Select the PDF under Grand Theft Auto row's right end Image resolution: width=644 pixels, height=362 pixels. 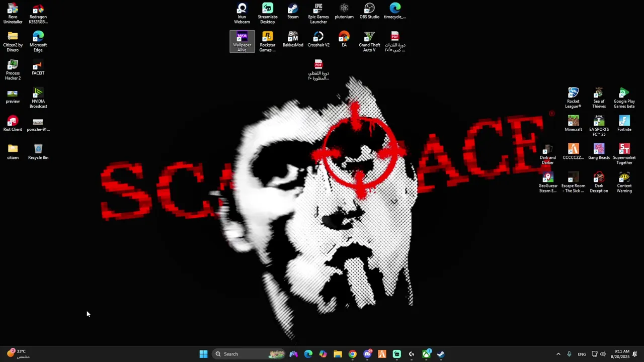click(395, 42)
